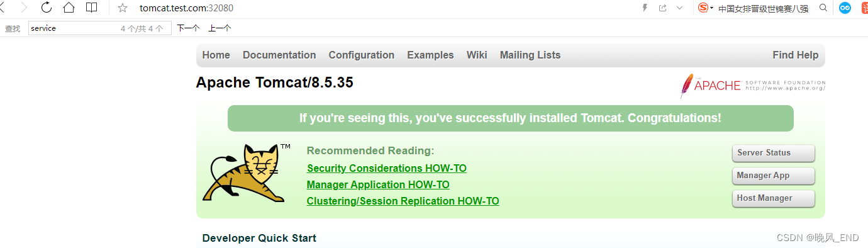Click the blue infinity extension icon
Screen dimensions: 868x248
pyautogui.click(x=845, y=8)
